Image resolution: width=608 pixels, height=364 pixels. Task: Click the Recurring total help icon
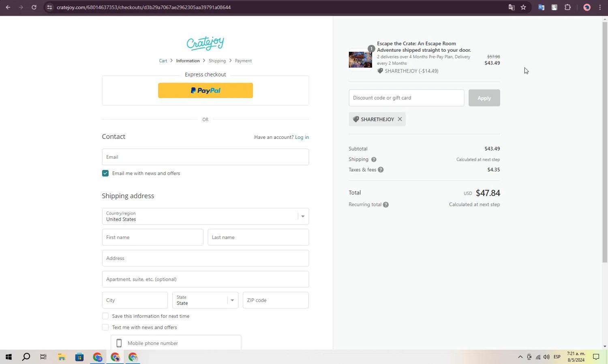click(x=386, y=205)
